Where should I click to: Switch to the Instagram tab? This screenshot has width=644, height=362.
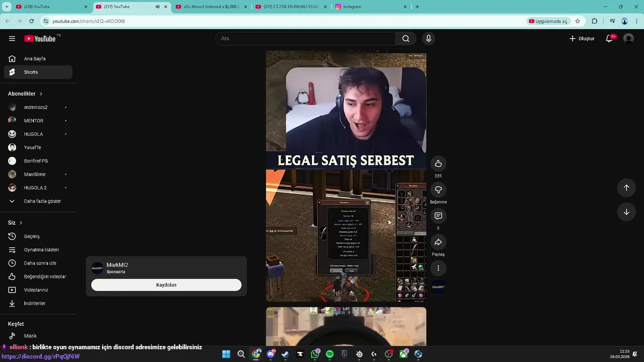[x=371, y=7]
